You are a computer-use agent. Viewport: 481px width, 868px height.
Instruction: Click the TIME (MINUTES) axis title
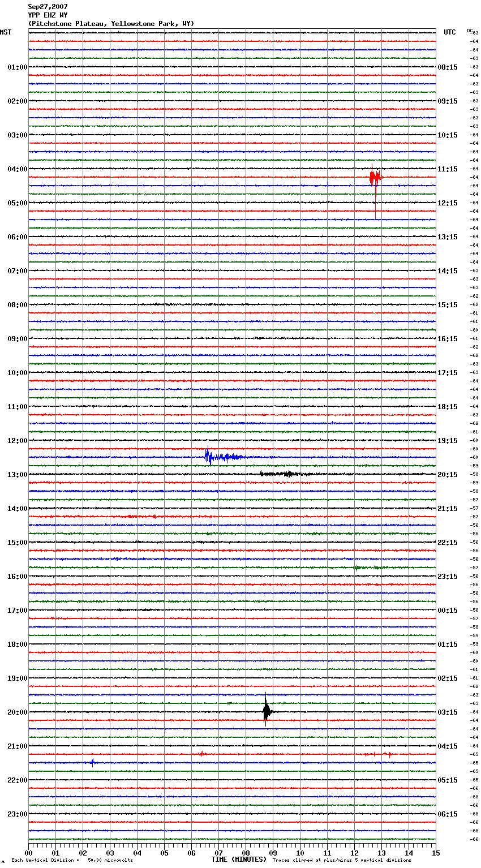(239, 860)
